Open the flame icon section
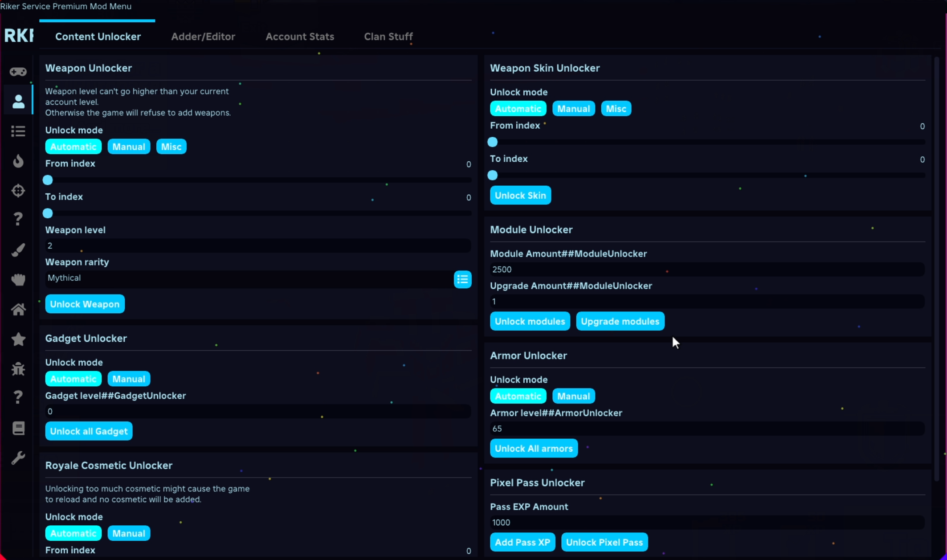 pyautogui.click(x=18, y=161)
